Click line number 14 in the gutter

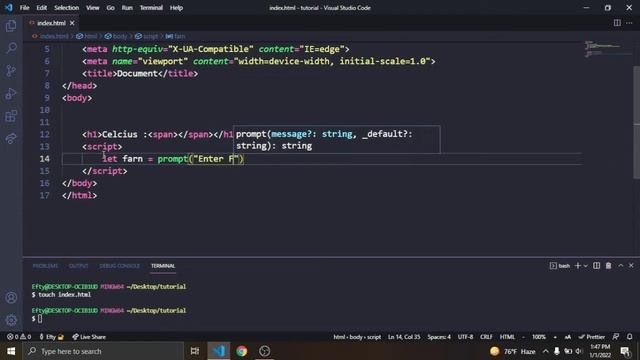[44, 159]
